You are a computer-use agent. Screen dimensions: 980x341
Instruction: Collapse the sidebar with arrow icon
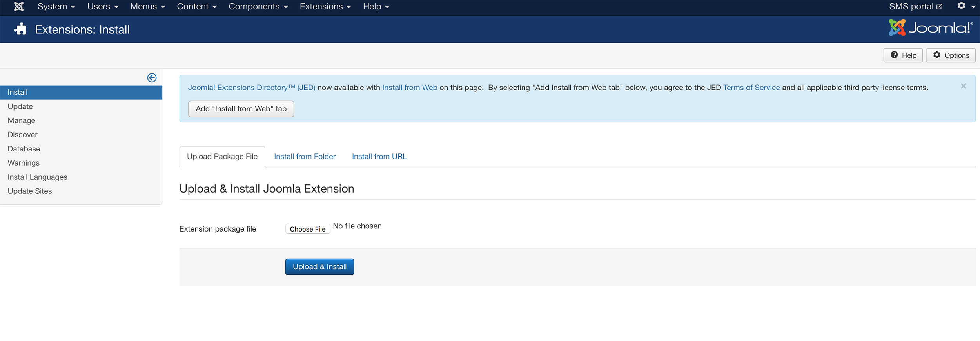pos(152,78)
